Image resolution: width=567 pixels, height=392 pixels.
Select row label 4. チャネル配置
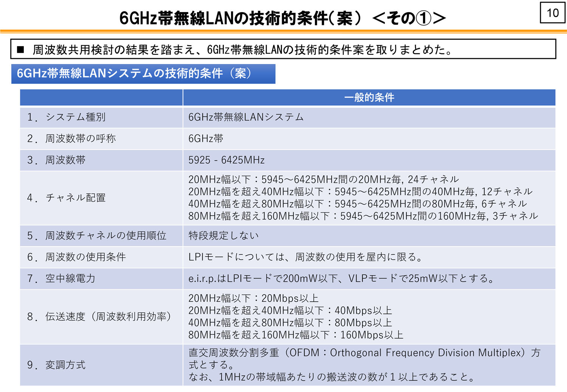coord(67,198)
